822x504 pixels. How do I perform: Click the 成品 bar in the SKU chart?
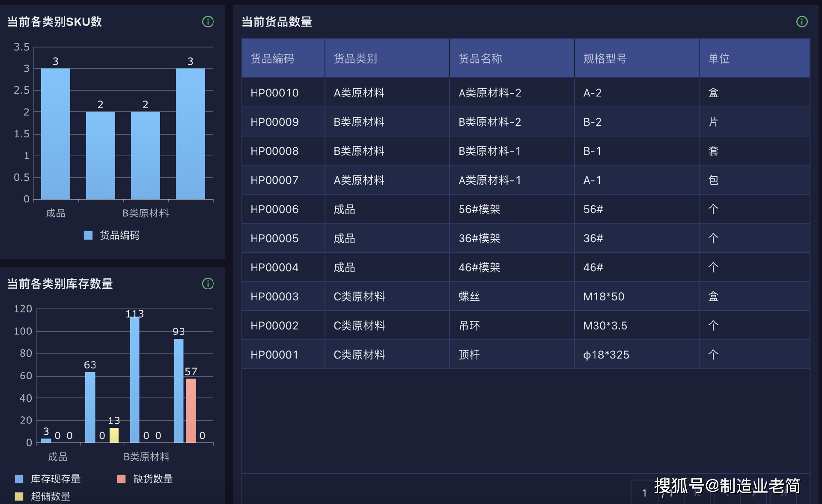click(55, 133)
